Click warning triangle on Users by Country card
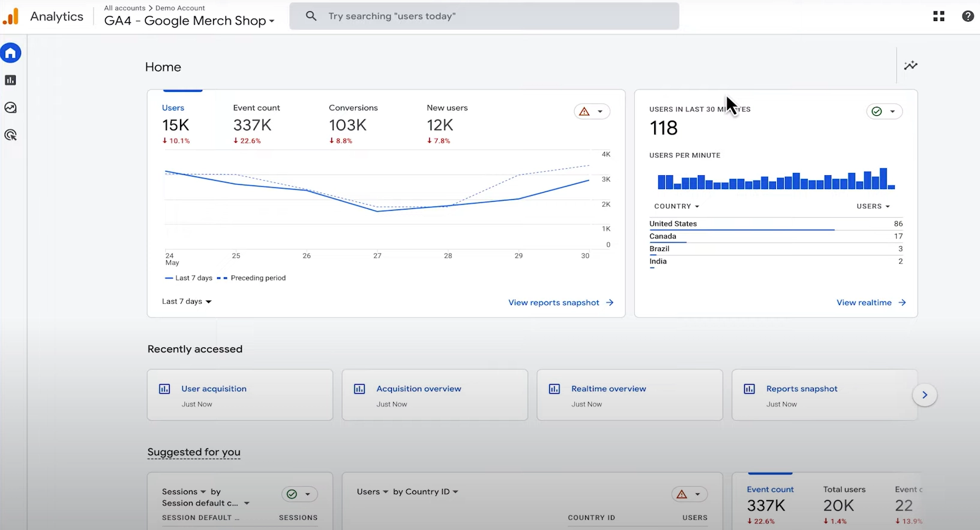Viewport: 980px width, 530px height. point(682,495)
